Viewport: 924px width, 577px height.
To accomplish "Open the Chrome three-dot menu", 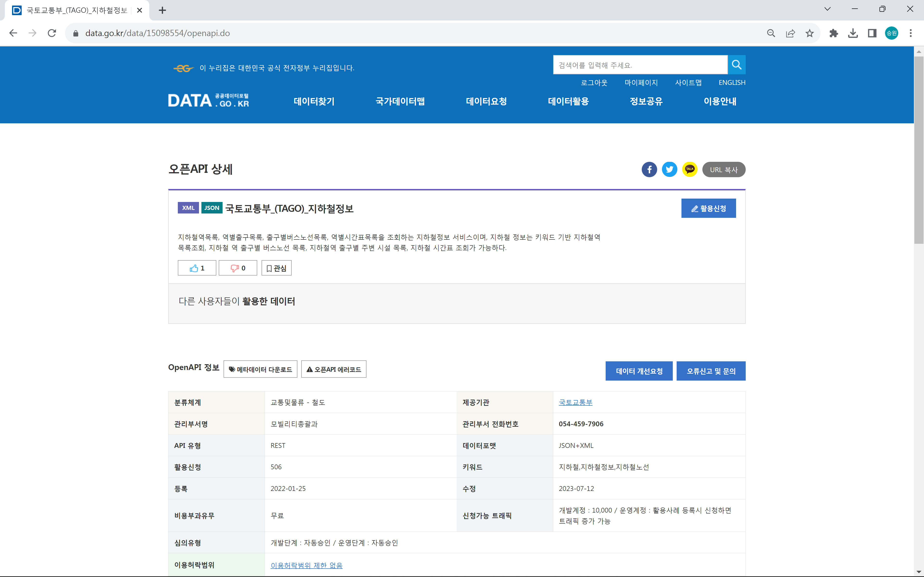I will click(911, 33).
